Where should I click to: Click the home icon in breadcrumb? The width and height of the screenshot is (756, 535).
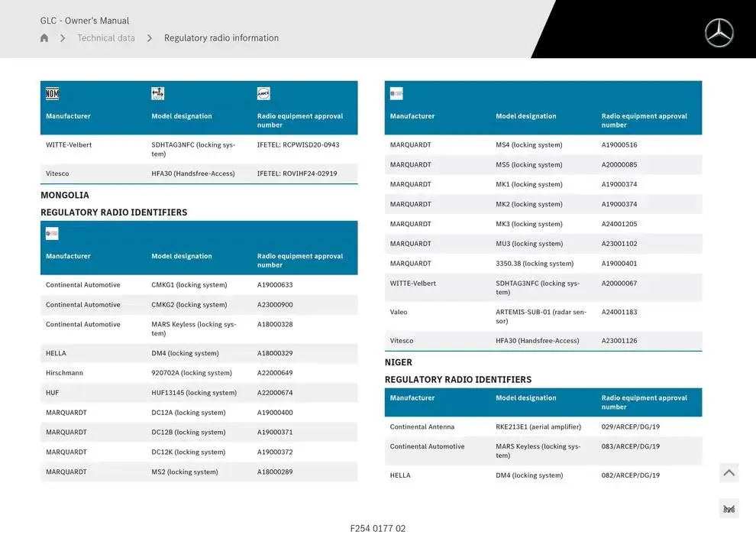click(44, 38)
